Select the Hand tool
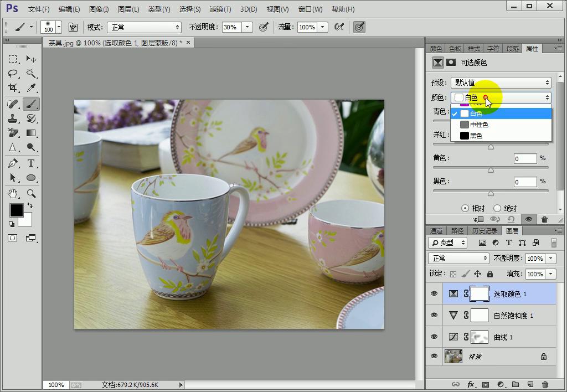The height and width of the screenshot is (392, 567). 13,193
